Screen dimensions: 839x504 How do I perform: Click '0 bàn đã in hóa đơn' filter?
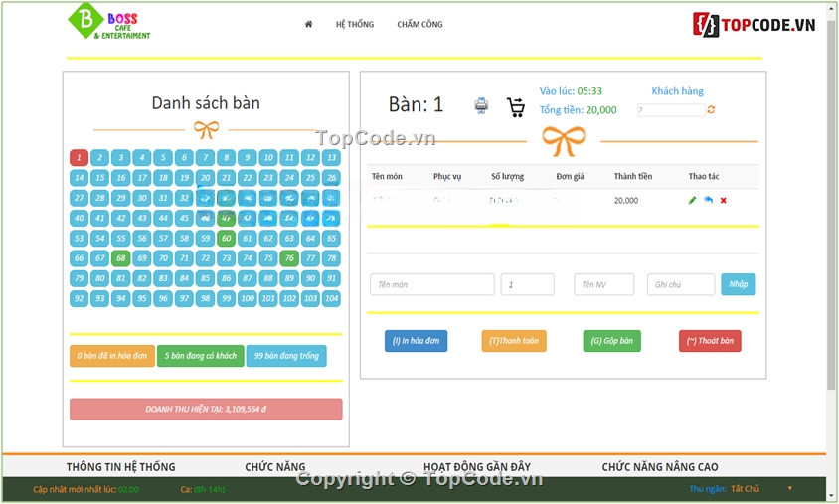pyautogui.click(x=111, y=356)
